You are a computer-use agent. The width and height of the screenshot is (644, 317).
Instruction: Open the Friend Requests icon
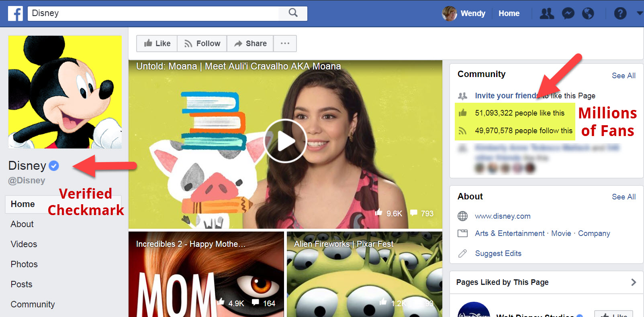coord(547,14)
